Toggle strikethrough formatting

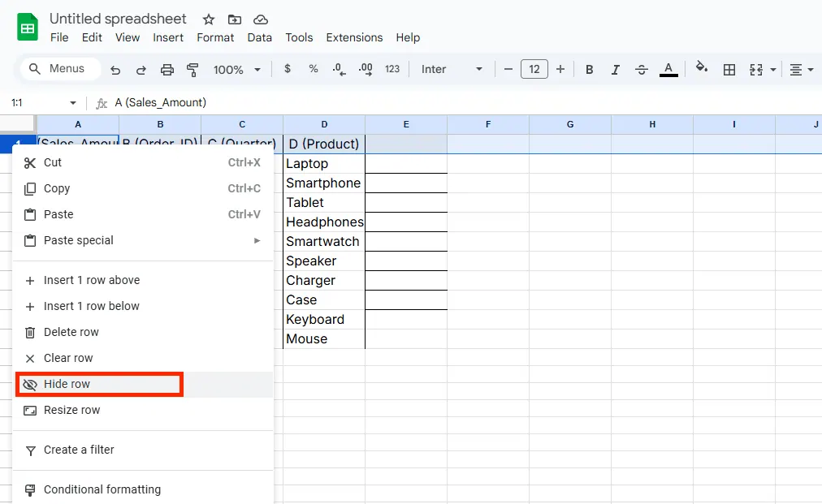[x=642, y=70]
